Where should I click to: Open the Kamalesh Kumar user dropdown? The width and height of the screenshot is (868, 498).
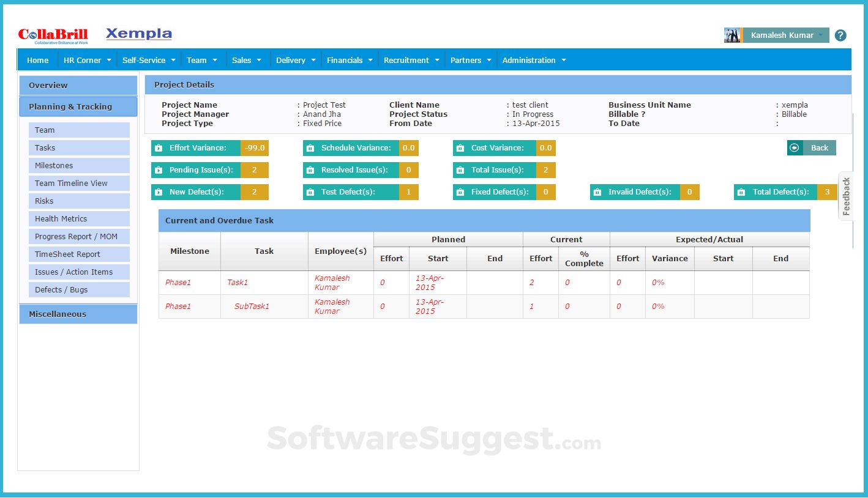(786, 35)
